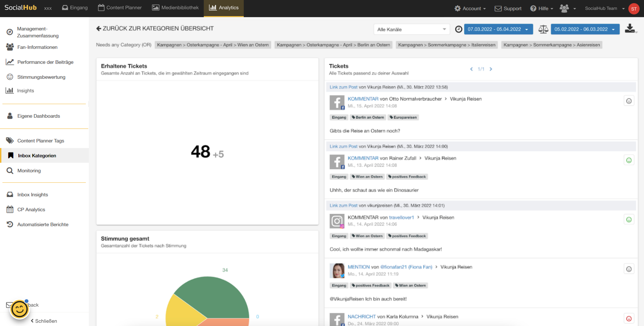The width and height of the screenshot is (644, 326).
Task: Open the first Link zum Post
Action: (343, 87)
